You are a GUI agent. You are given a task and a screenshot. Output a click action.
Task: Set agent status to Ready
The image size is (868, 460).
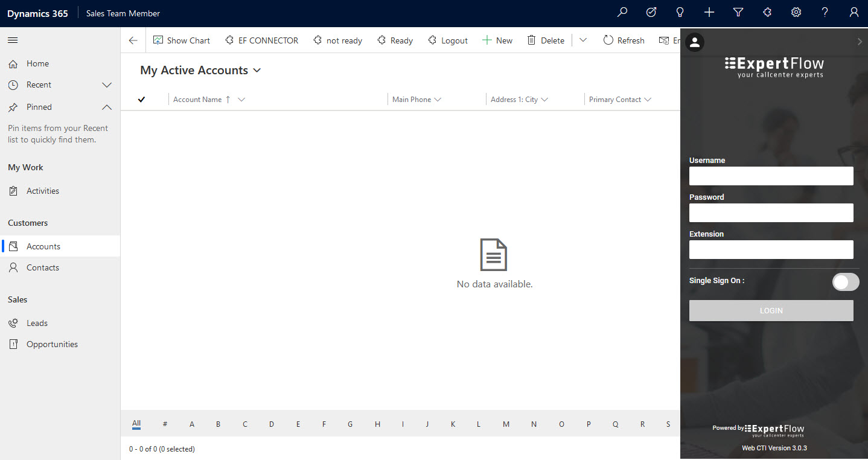point(395,40)
